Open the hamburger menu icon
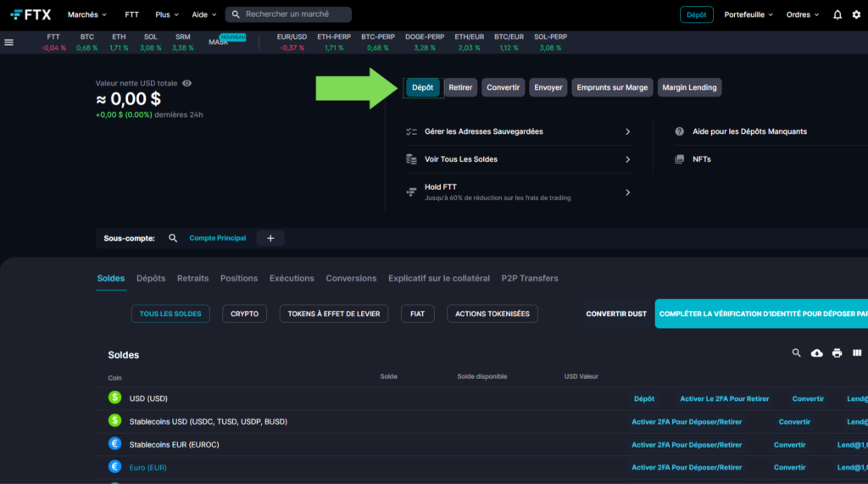 tap(9, 42)
